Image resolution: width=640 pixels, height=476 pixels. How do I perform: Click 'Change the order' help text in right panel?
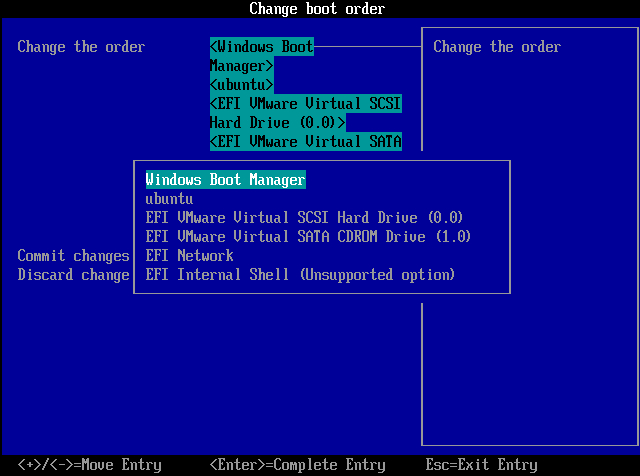coord(497,47)
